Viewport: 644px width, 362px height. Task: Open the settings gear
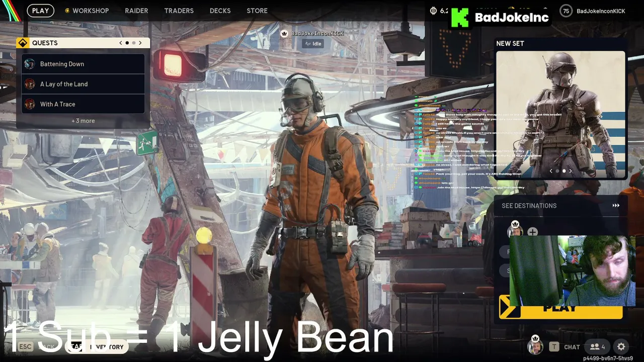click(621, 347)
